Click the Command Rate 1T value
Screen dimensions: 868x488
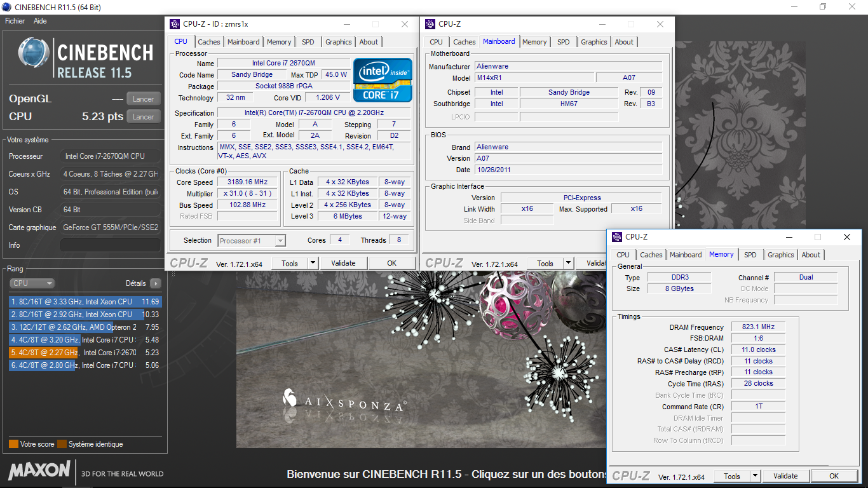[758, 407]
